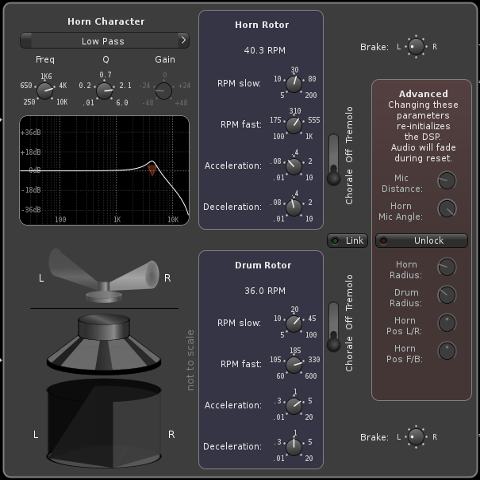Click the Horn Rotor heading
The image size is (480, 480).
pos(262,25)
